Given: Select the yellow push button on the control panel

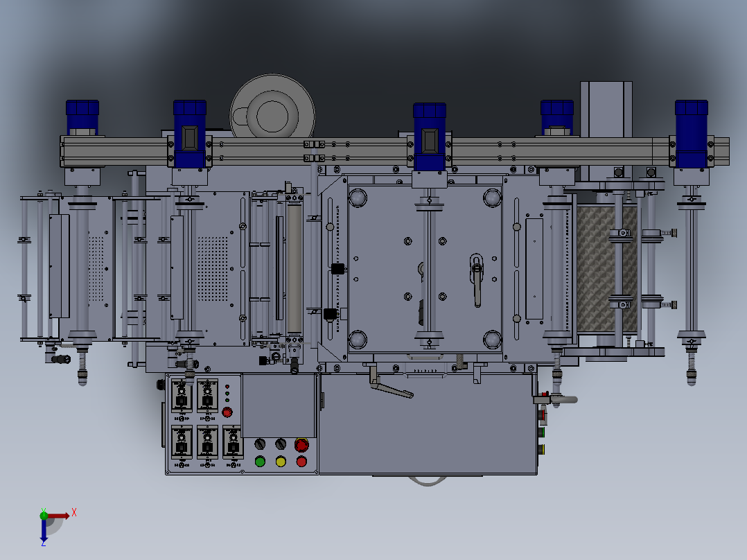Looking at the screenshot, I should click(x=281, y=462).
